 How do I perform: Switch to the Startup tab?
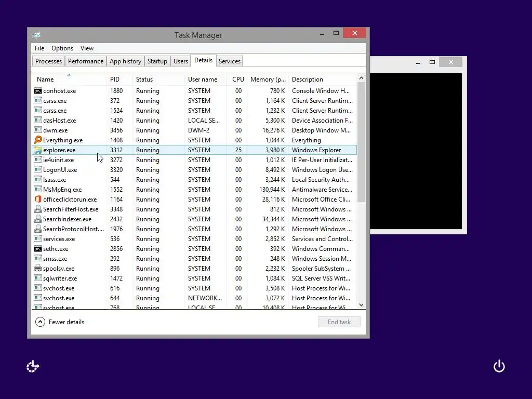157,61
